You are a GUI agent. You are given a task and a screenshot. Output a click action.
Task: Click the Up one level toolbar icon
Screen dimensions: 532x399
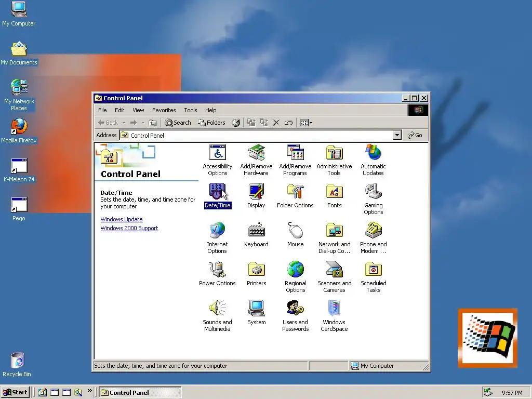[x=153, y=123]
